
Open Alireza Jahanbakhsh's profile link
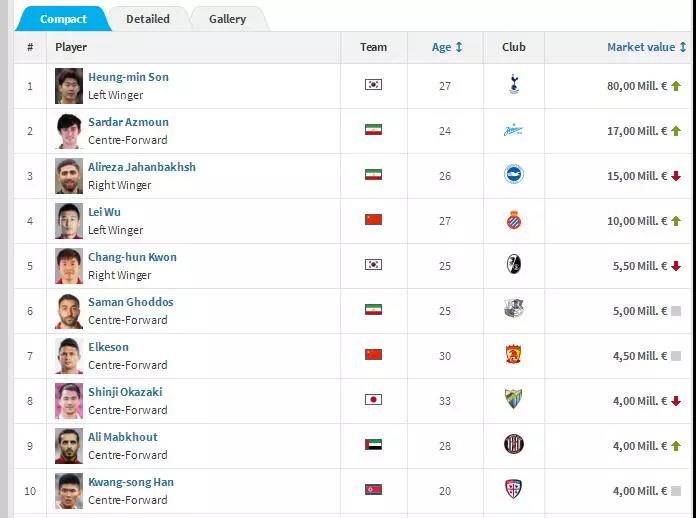(142, 167)
